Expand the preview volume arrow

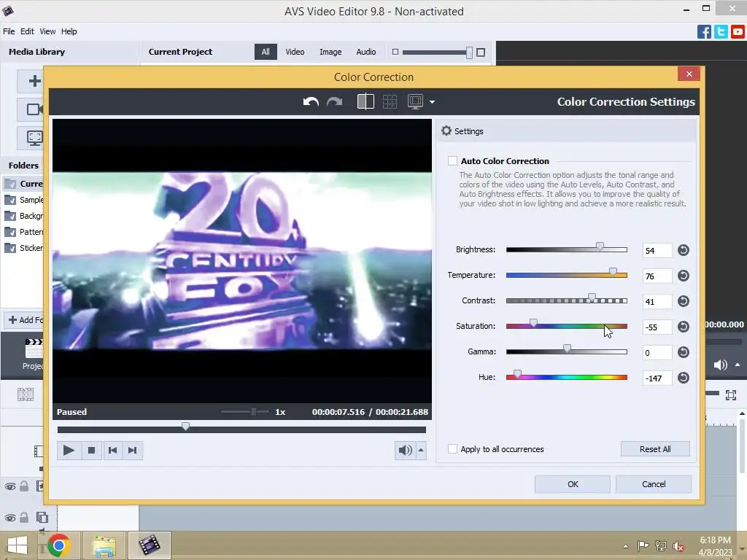tap(421, 450)
